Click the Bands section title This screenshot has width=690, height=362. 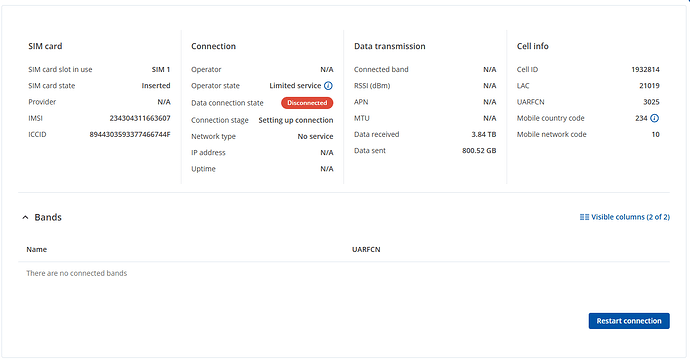pos(48,217)
